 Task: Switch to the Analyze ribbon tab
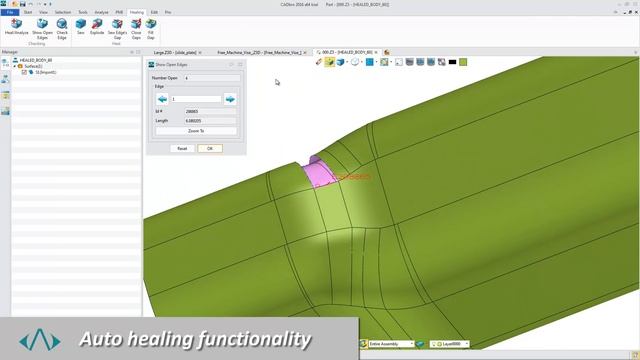coord(102,12)
